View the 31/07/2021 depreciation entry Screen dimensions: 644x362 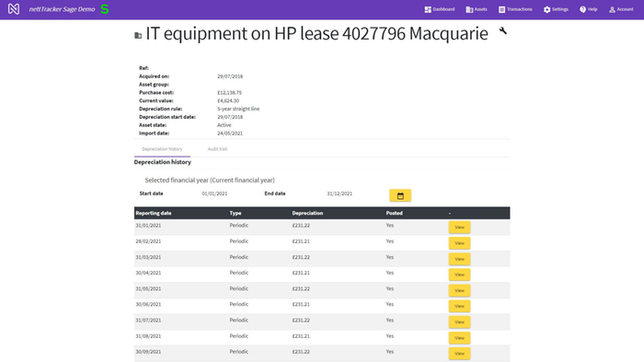(x=459, y=321)
